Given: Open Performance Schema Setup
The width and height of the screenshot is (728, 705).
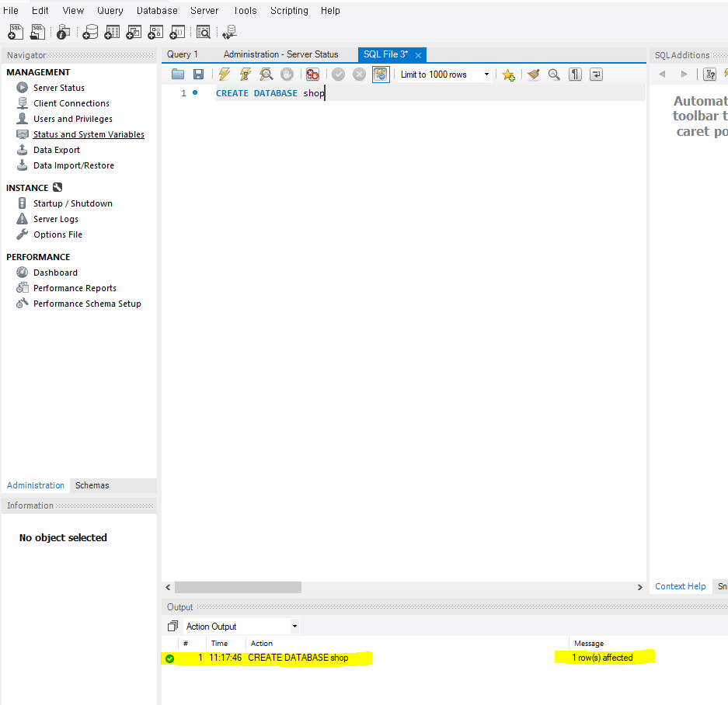Looking at the screenshot, I should [87, 304].
